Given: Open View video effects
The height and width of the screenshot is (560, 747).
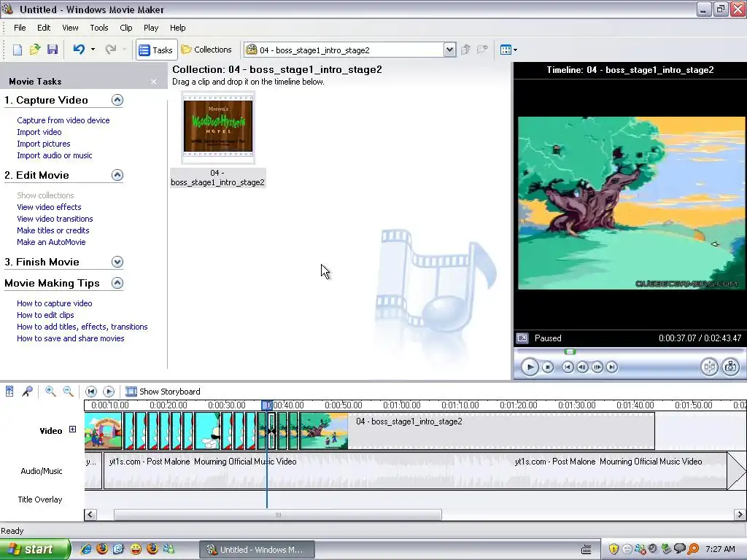Looking at the screenshot, I should 49,207.
